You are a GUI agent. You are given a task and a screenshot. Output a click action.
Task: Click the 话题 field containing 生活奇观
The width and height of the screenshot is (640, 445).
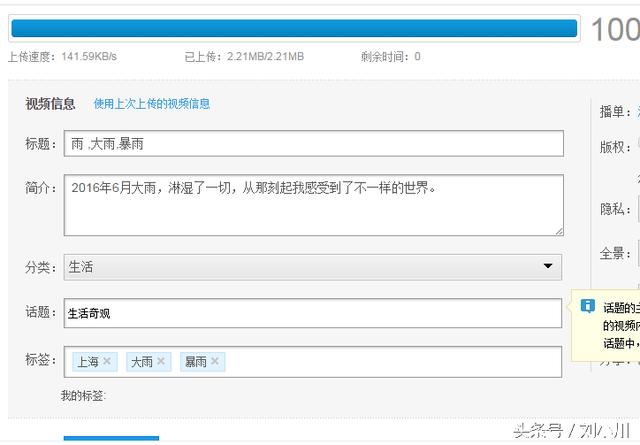tap(313, 313)
